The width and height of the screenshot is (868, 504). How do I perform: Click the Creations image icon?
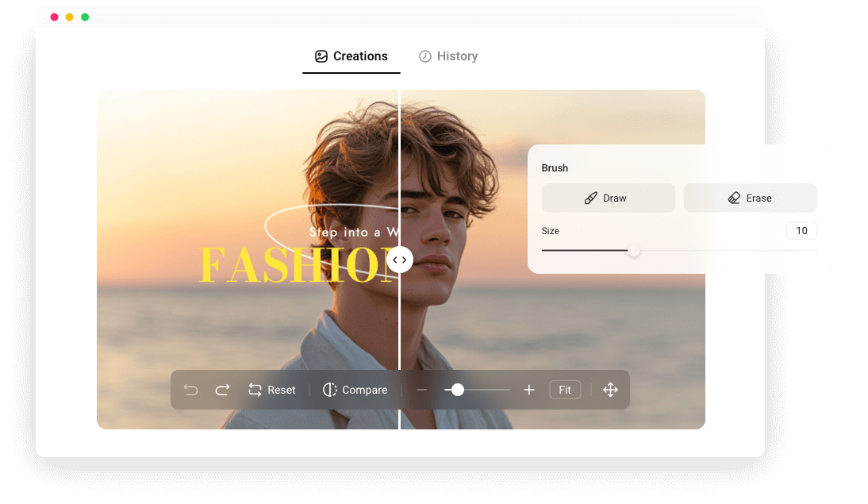coord(321,56)
